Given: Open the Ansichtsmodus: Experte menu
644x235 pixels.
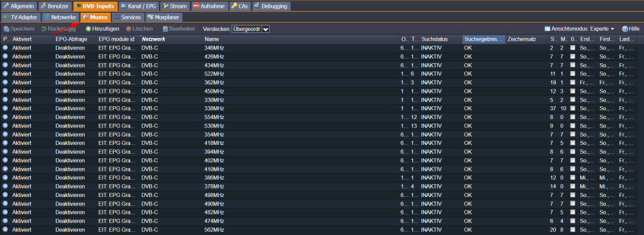Looking at the screenshot, I should 580,29.
